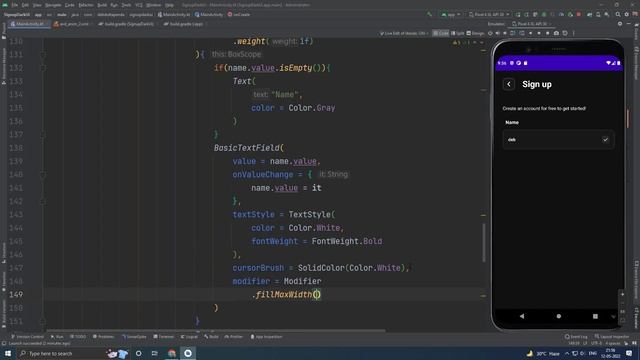Click the Make Project hammer icon
This screenshot has width=640, height=360.
click(429, 15)
